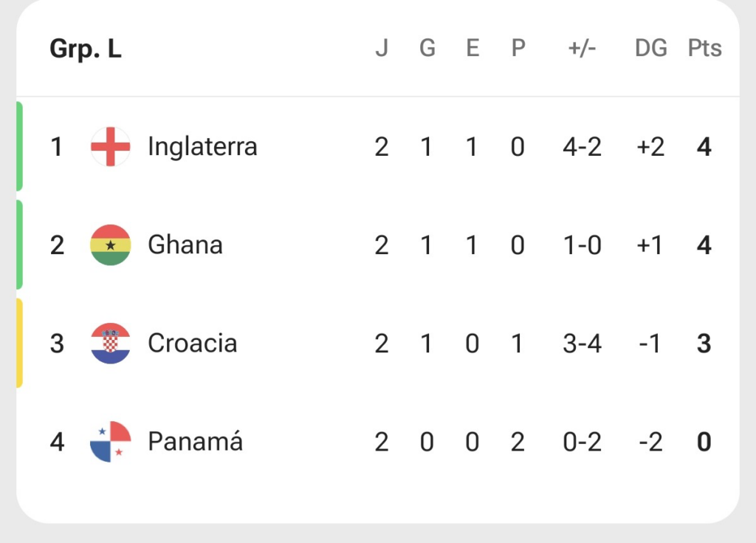
Task: Click the P losses column header
Action: (518, 48)
